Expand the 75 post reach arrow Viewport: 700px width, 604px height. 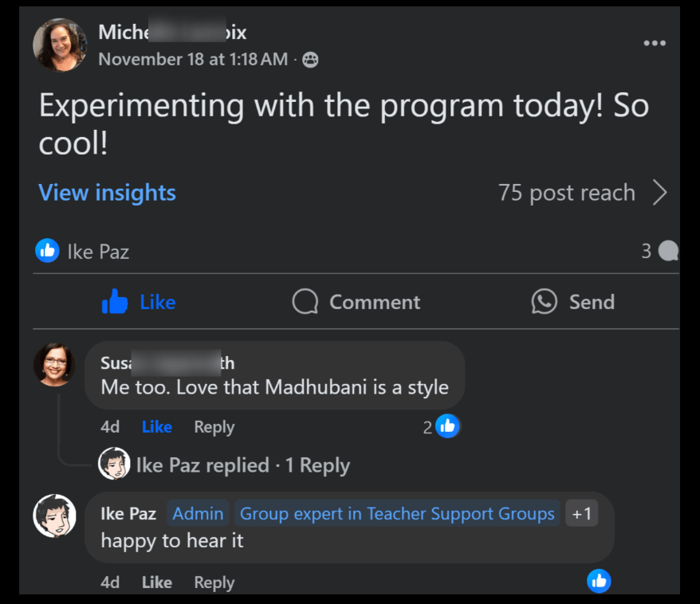(659, 193)
